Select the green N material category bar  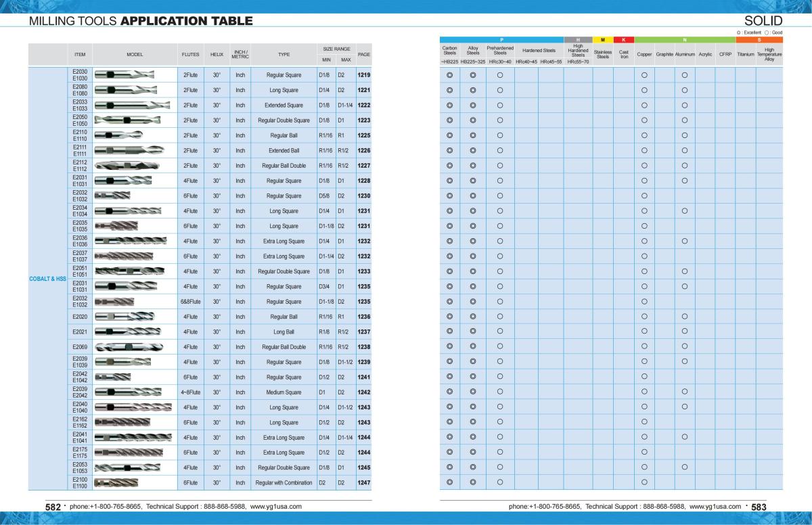click(x=685, y=40)
